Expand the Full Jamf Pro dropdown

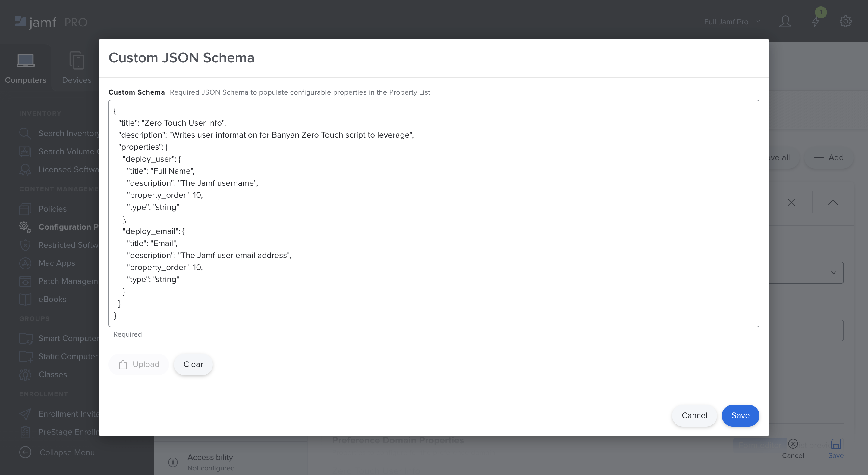(x=731, y=22)
